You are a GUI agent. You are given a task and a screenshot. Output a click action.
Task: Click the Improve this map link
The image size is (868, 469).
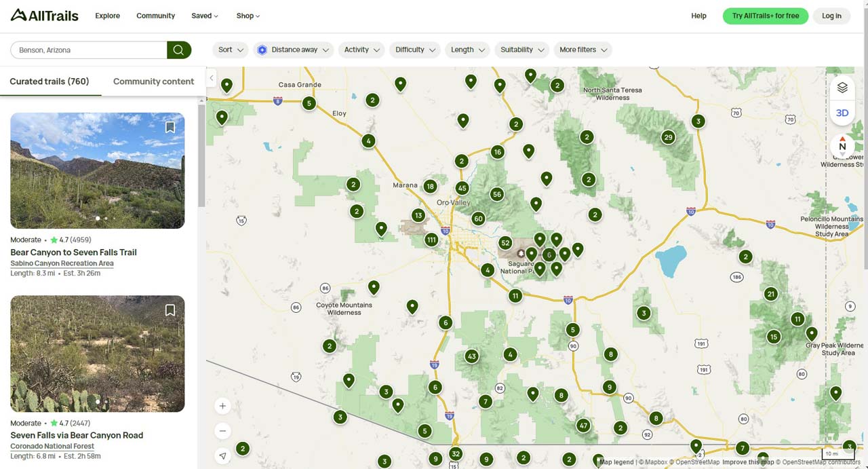(748, 462)
